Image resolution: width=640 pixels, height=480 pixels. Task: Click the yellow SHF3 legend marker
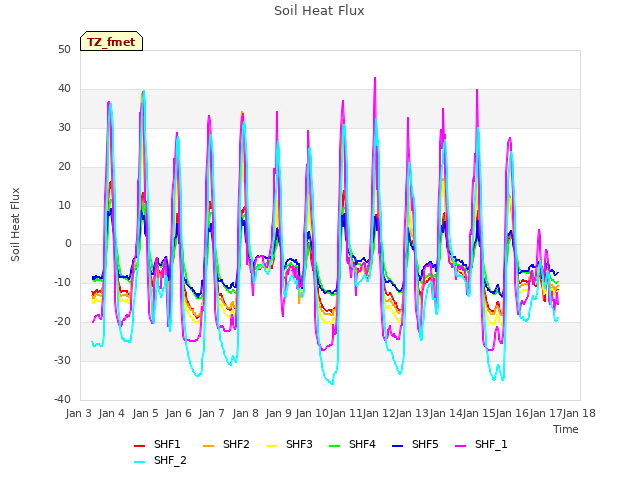coord(271,446)
